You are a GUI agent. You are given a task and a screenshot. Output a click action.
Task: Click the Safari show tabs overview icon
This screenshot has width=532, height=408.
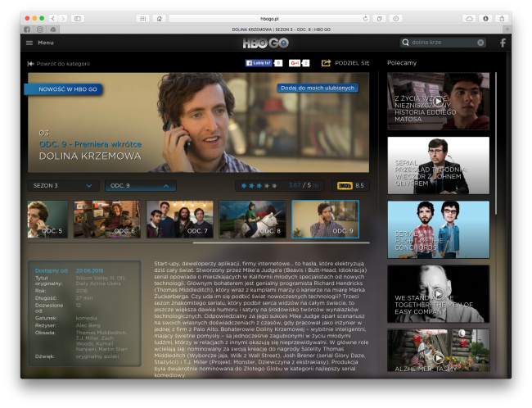tap(379, 19)
